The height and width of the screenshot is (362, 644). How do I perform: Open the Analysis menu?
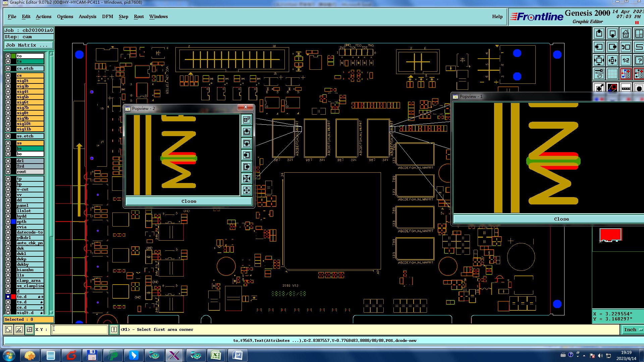tap(88, 16)
